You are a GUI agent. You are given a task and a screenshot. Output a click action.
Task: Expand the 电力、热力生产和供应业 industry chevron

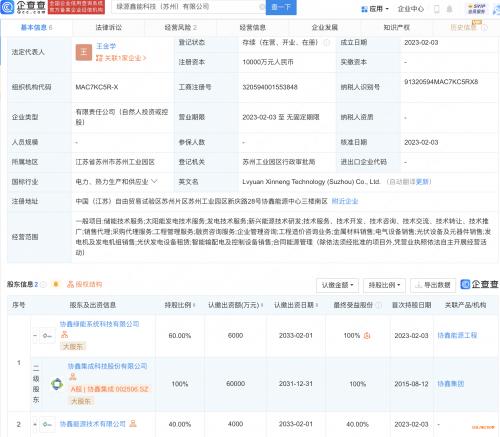154,181
